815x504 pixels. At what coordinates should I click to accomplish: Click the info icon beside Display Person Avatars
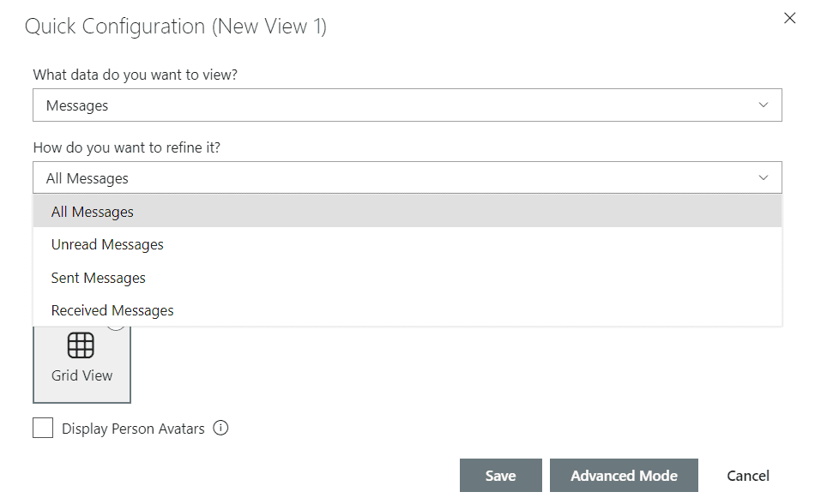pos(220,428)
